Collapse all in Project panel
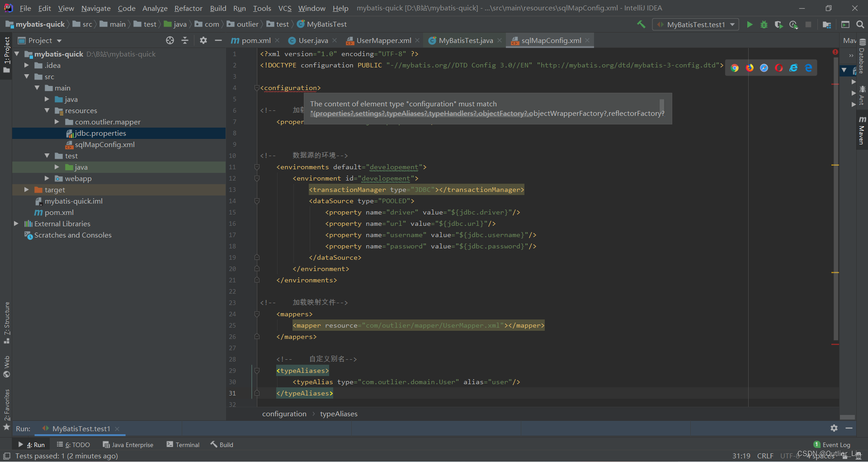Image resolution: width=868 pixels, height=462 pixels. pyautogui.click(x=185, y=40)
